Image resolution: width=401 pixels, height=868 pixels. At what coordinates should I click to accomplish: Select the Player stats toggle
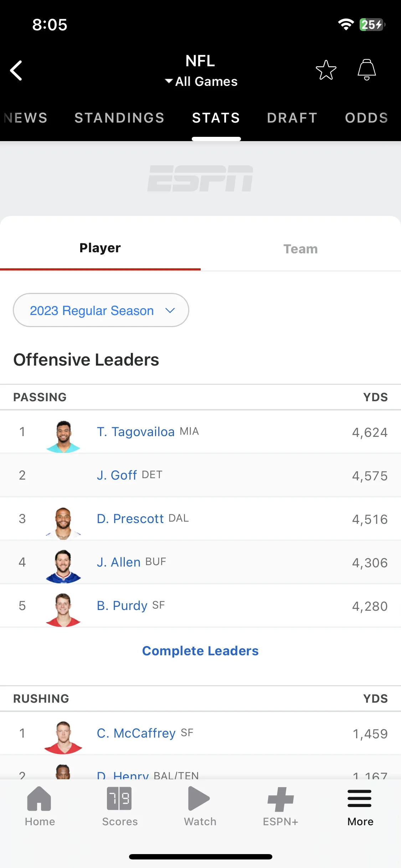100,248
